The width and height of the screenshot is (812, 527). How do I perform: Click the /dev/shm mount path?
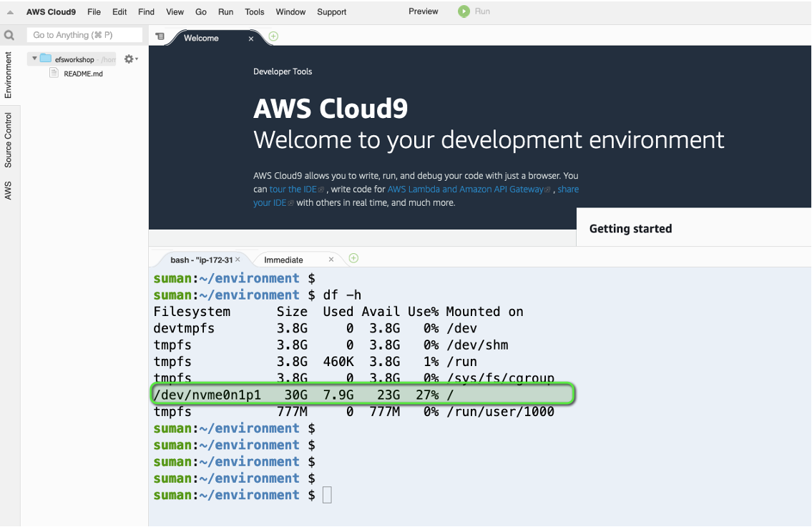477,345
